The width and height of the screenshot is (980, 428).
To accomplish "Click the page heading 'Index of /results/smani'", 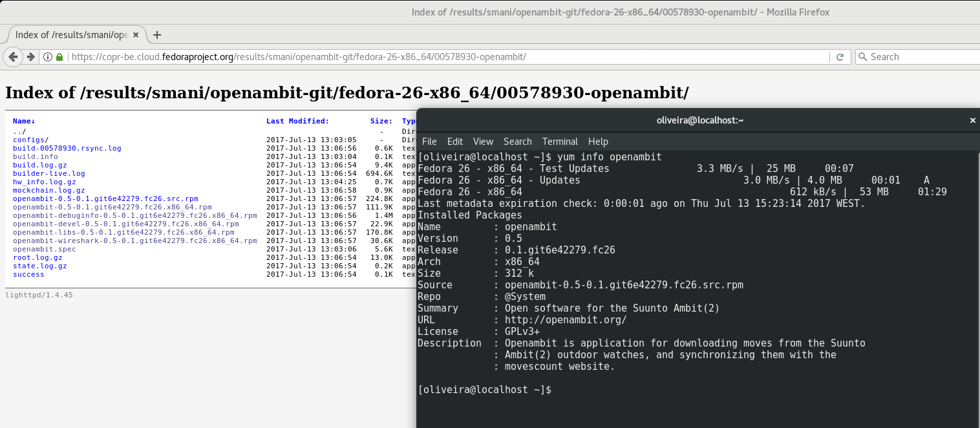I will tap(347, 92).
